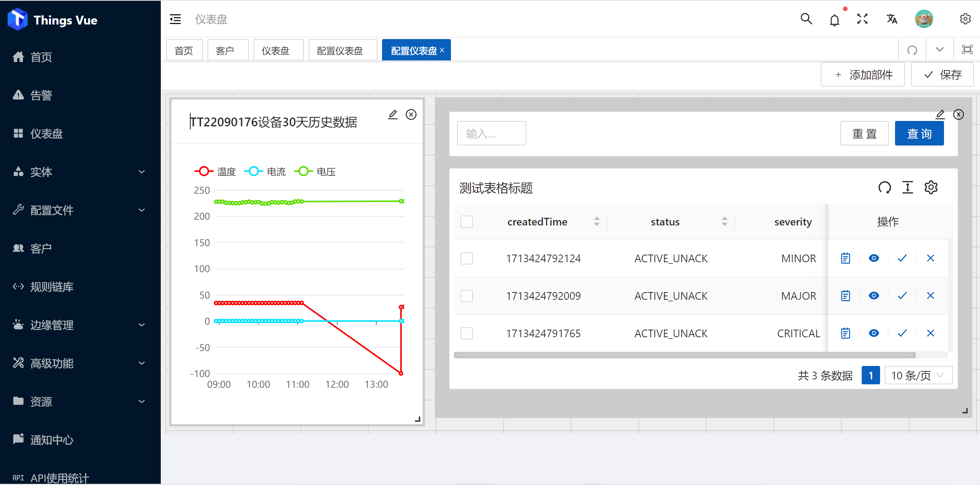Tick checkbox for row 1713424792009
The image size is (980, 485).
click(x=467, y=296)
